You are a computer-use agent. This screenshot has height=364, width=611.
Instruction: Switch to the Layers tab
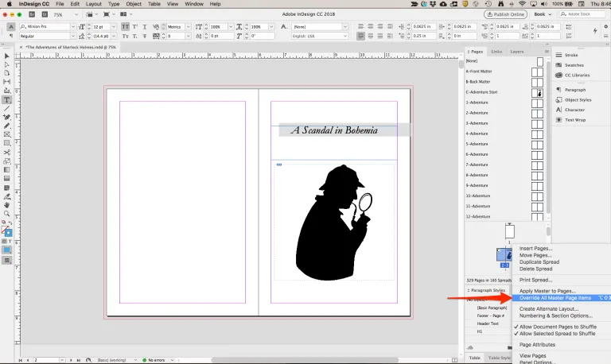pyautogui.click(x=517, y=52)
